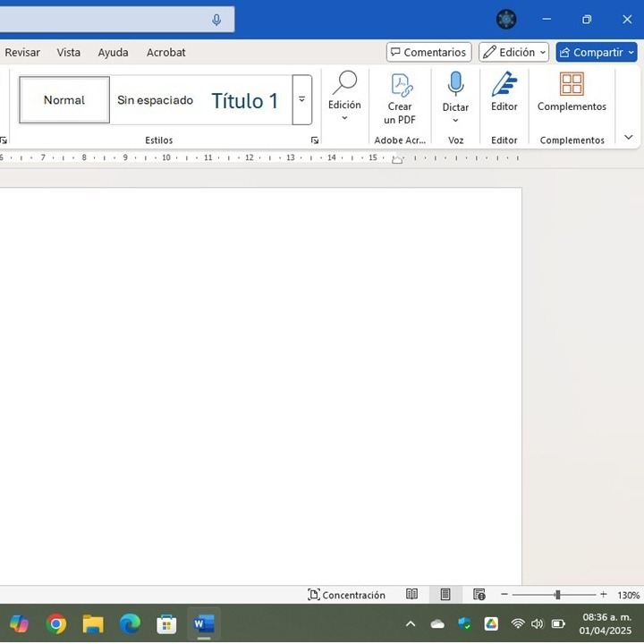Viewport: 644px width, 644px height.
Task: Open the Edición mode dropdown
Action: (513, 52)
